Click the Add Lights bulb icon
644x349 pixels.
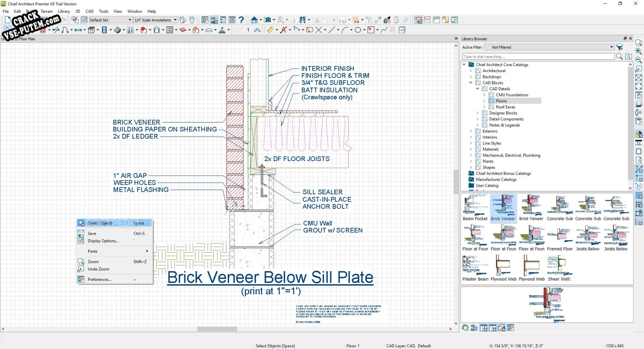[356, 20]
